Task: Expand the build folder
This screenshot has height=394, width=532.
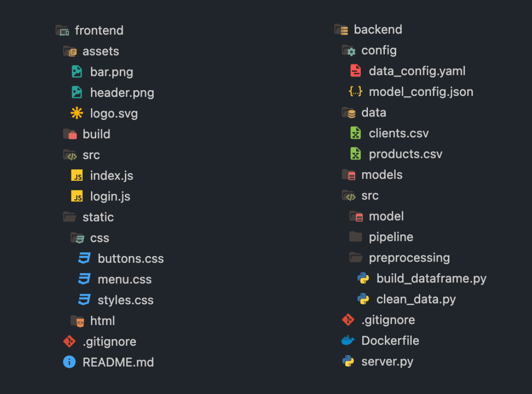Action: pyautogui.click(x=87, y=134)
